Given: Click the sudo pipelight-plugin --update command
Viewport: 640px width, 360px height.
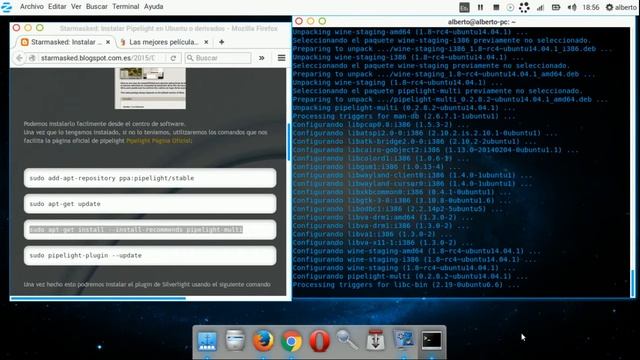Looking at the screenshot, I should 150,255.
